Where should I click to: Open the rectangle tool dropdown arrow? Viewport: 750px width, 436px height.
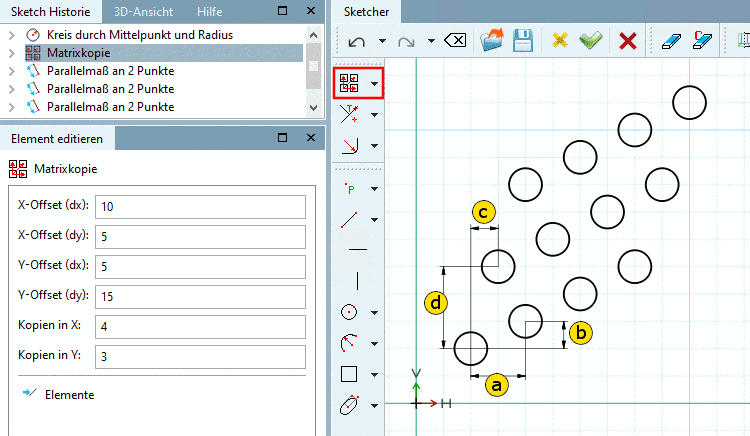pos(375,374)
